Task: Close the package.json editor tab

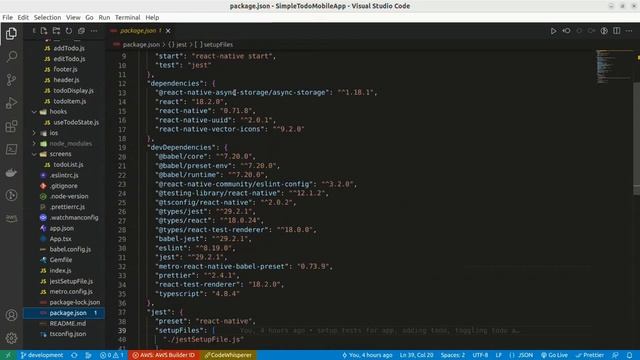Action: (x=168, y=31)
